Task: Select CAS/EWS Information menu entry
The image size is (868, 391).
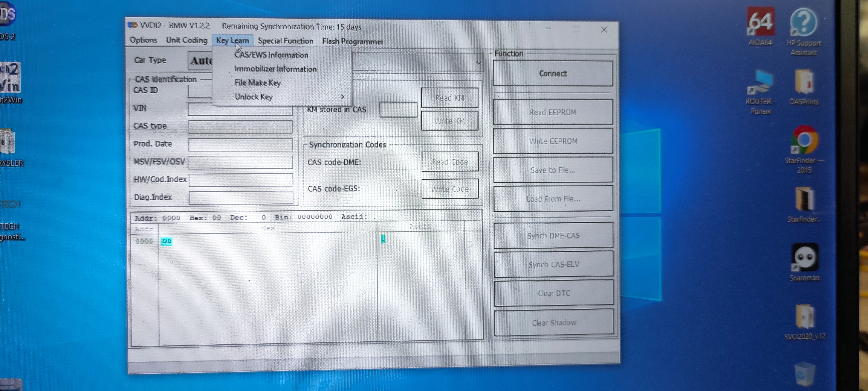Action: click(271, 55)
